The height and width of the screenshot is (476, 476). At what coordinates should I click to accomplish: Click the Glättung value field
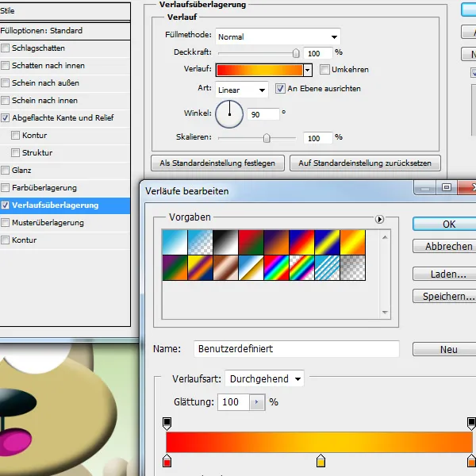(x=233, y=402)
